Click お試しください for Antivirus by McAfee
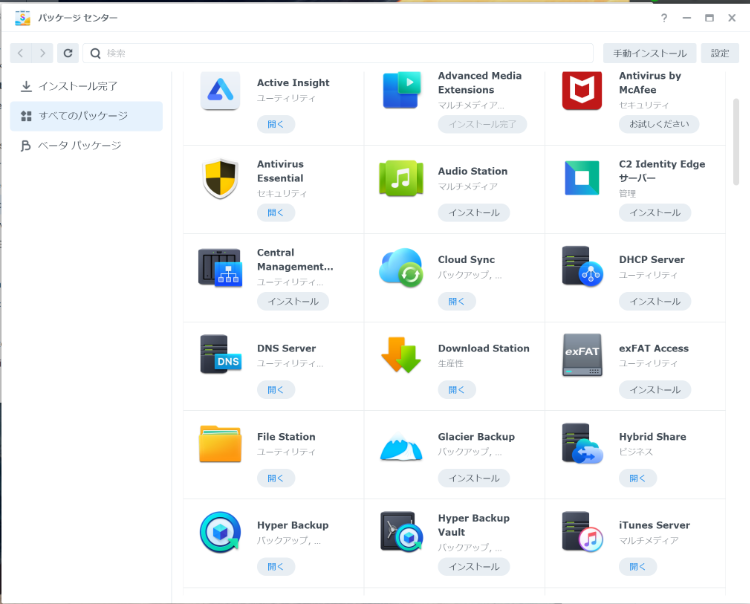 tap(659, 124)
